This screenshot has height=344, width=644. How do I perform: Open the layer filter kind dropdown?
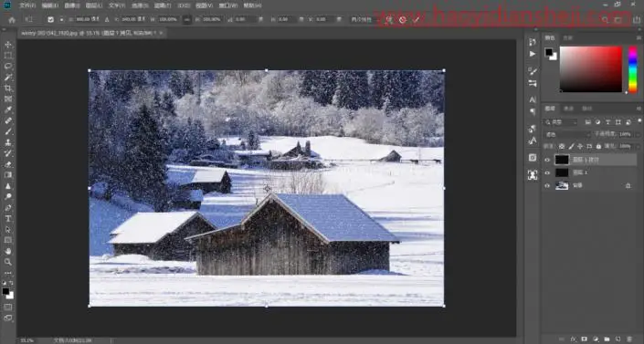(x=562, y=122)
